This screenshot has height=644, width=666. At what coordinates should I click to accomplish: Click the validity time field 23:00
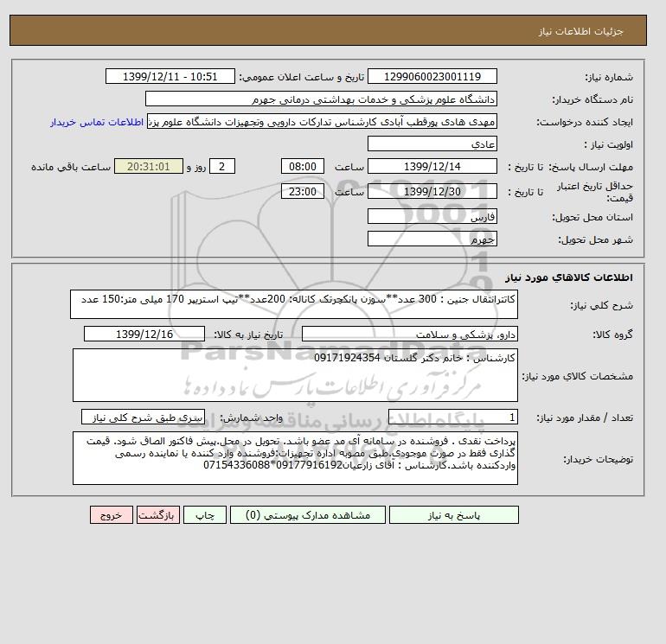303,191
